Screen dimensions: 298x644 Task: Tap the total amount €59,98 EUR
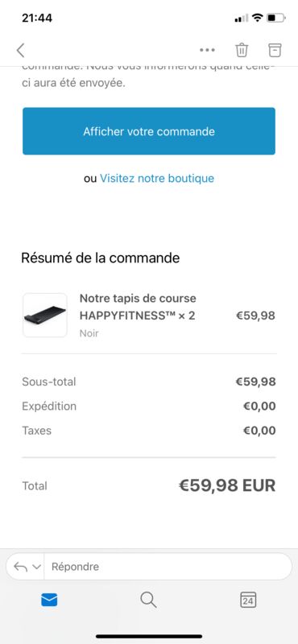[227, 485]
